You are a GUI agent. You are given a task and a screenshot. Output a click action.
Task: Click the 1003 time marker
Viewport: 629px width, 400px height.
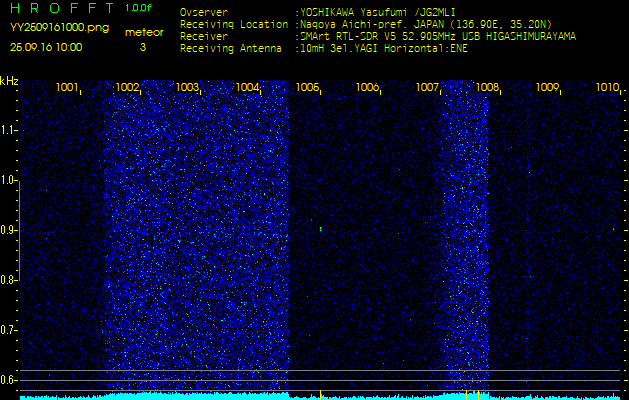[x=187, y=87]
